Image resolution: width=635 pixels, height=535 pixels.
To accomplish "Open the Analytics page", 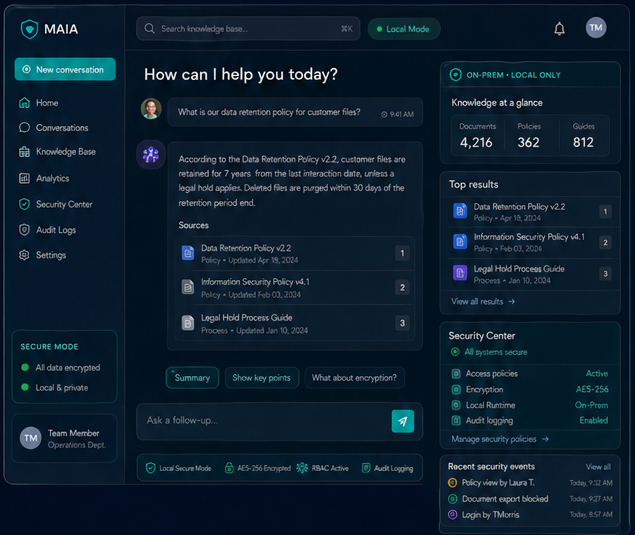I will pos(44,178).
